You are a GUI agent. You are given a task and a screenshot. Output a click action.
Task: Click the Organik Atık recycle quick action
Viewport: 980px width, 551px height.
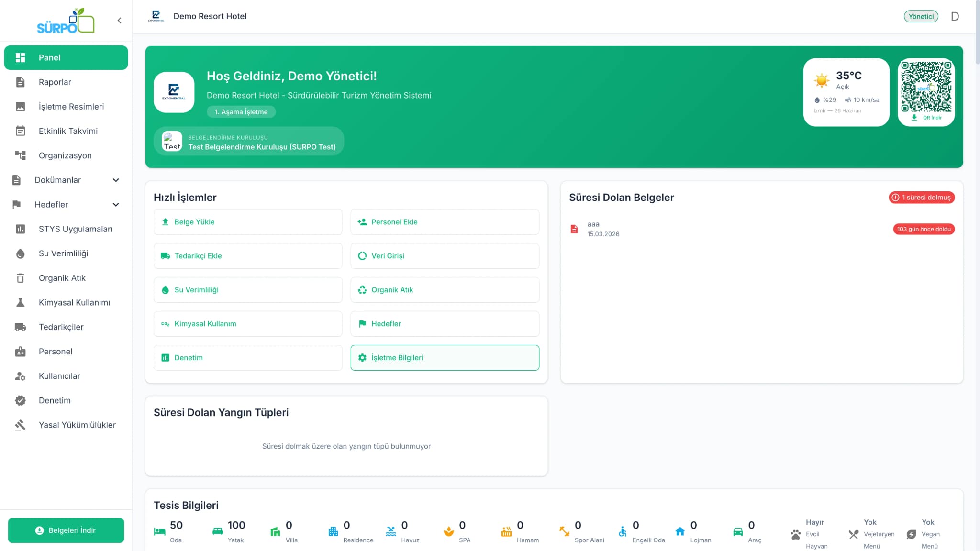click(445, 290)
